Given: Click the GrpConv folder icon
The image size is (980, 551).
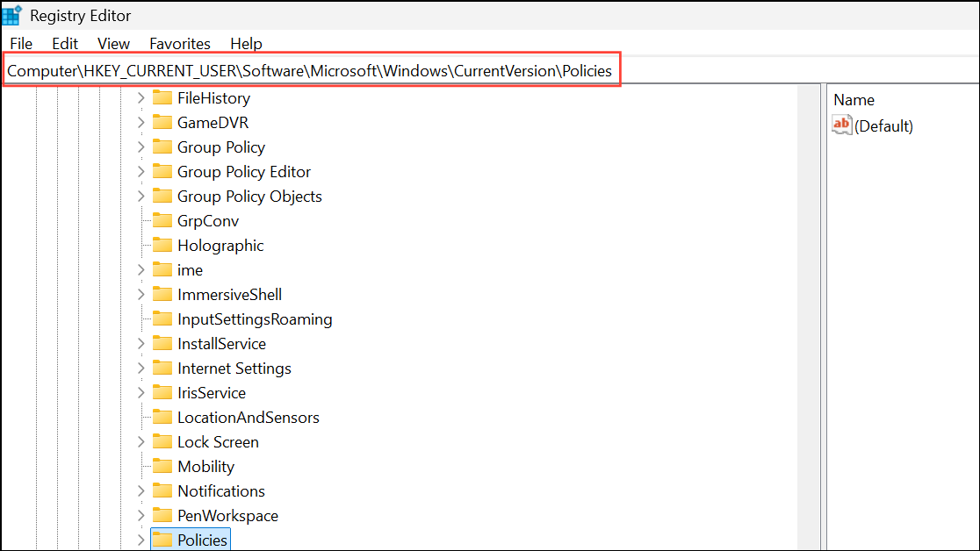Looking at the screenshot, I should pos(162,220).
